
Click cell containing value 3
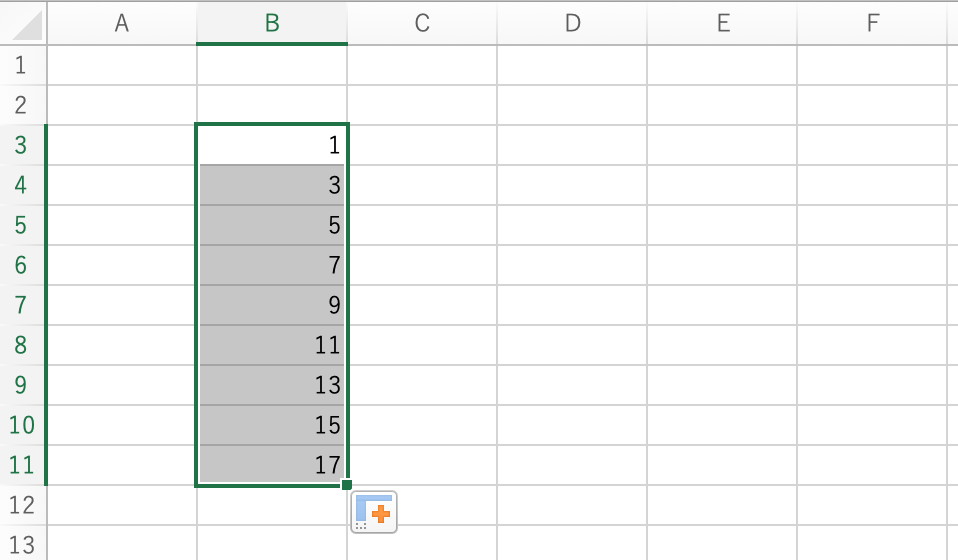point(272,186)
